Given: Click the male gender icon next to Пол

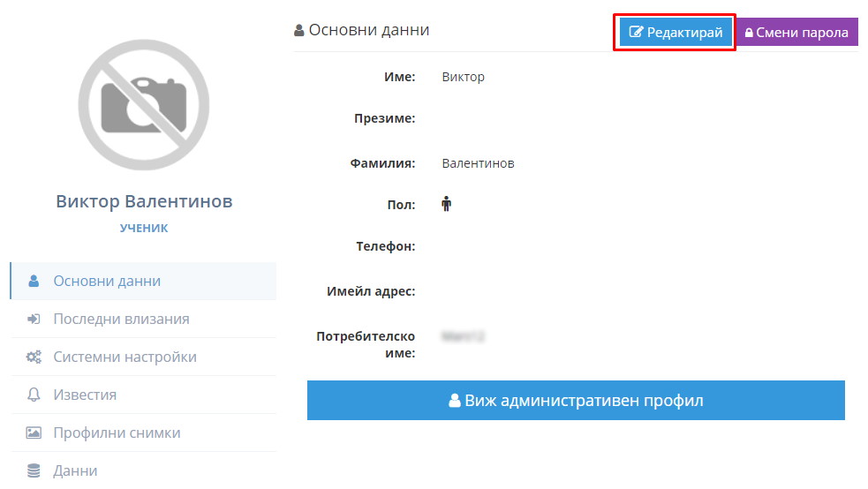Looking at the screenshot, I should (x=446, y=204).
